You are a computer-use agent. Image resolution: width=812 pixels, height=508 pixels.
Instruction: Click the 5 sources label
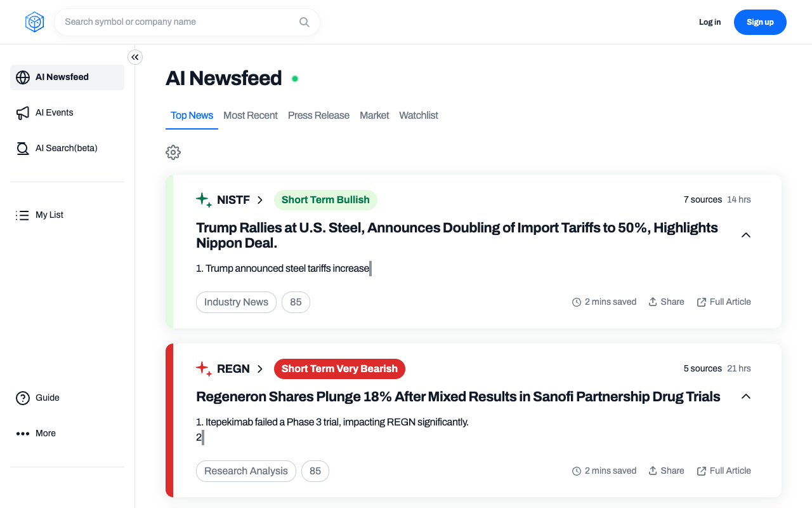point(703,369)
